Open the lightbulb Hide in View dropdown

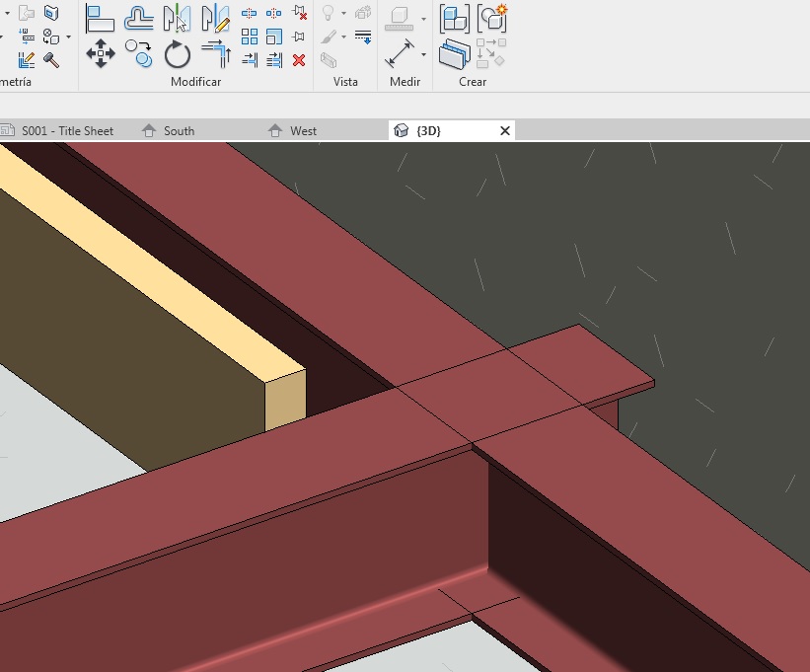click(x=343, y=14)
